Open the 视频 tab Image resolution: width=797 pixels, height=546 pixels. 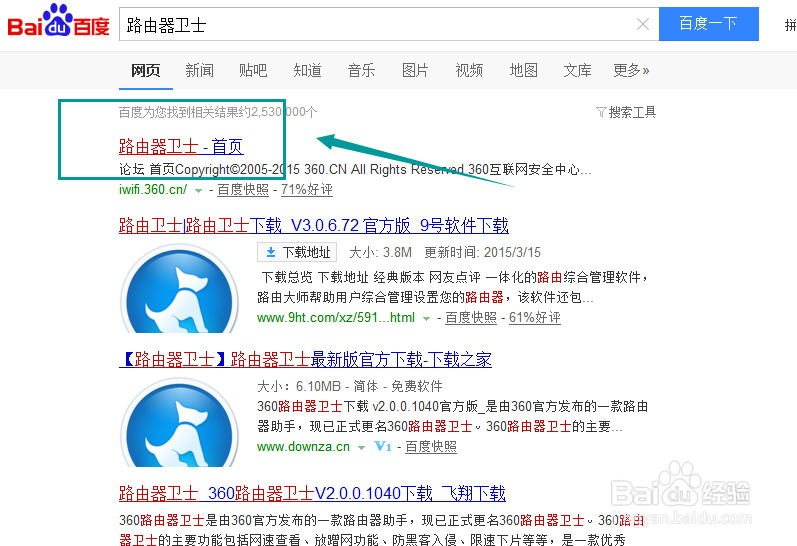pyautogui.click(x=469, y=70)
